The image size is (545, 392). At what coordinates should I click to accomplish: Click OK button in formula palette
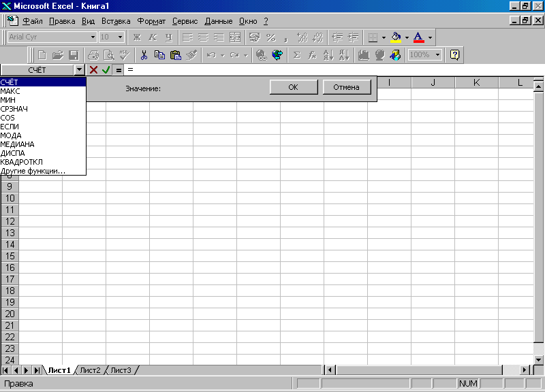294,87
